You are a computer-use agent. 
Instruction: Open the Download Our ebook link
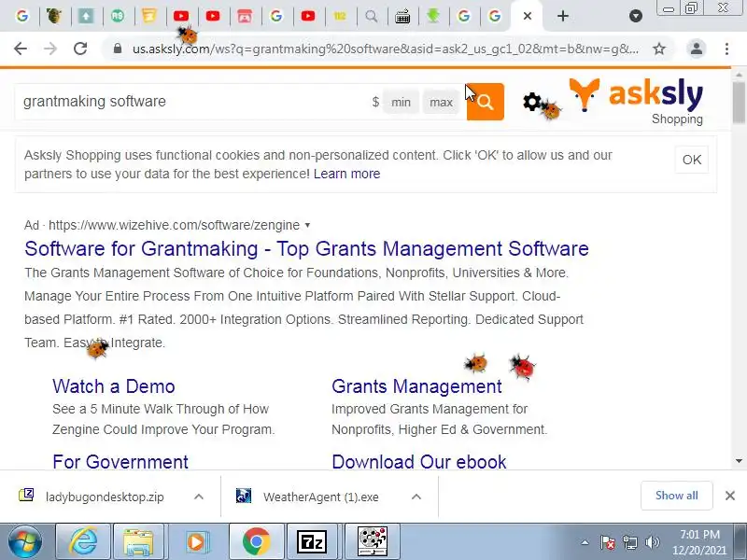point(418,462)
